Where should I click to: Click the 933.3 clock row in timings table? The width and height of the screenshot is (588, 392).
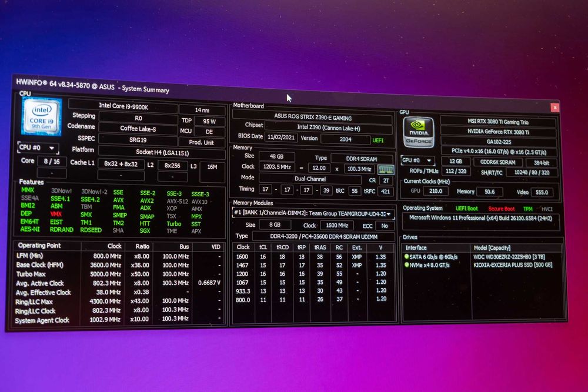click(x=314, y=291)
